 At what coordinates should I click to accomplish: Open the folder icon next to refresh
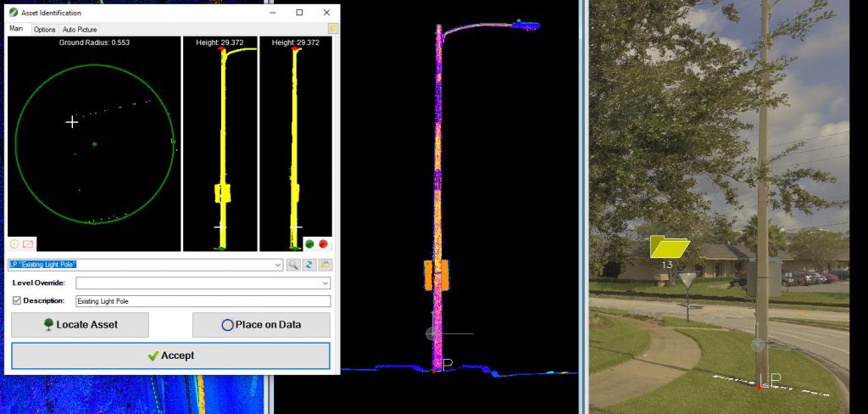coord(325,266)
